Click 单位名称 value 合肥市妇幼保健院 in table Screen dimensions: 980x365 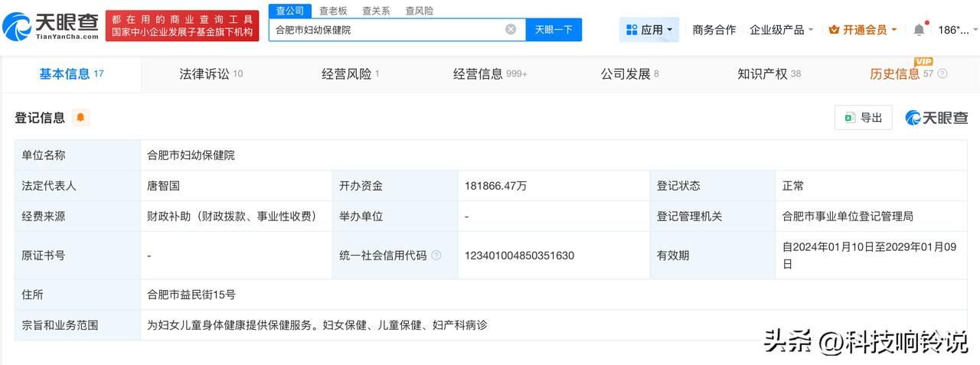click(x=191, y=155)
